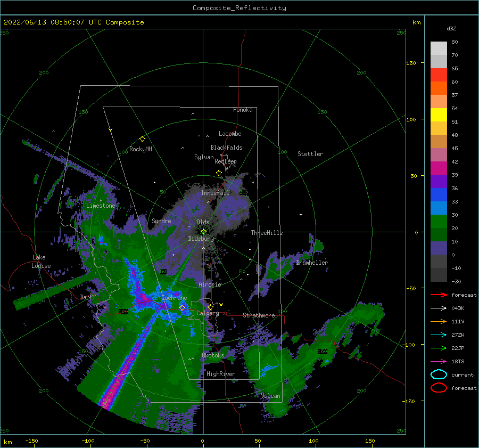Screen dimensions: 479x448
Task: Select the RedDeer label
Action: (226, 161)
